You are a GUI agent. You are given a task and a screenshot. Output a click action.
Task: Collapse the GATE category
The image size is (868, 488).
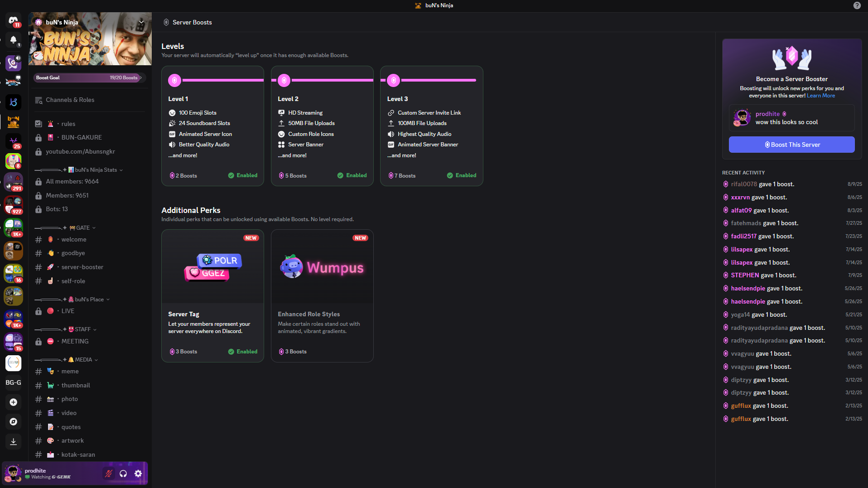coord(65,228)
